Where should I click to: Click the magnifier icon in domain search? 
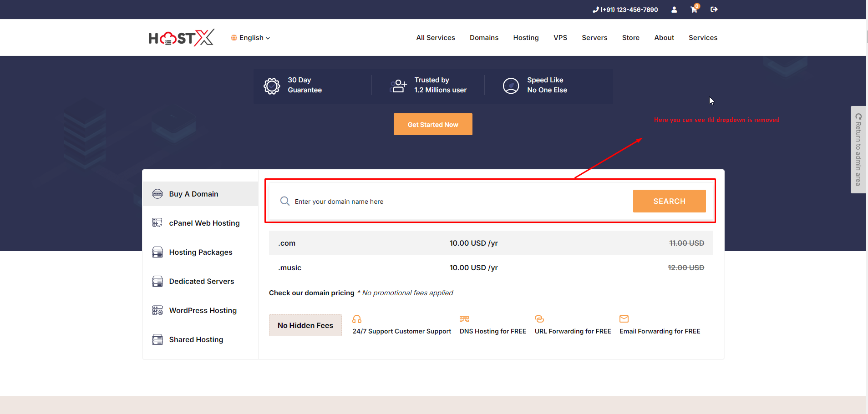(x=285, y=201)
